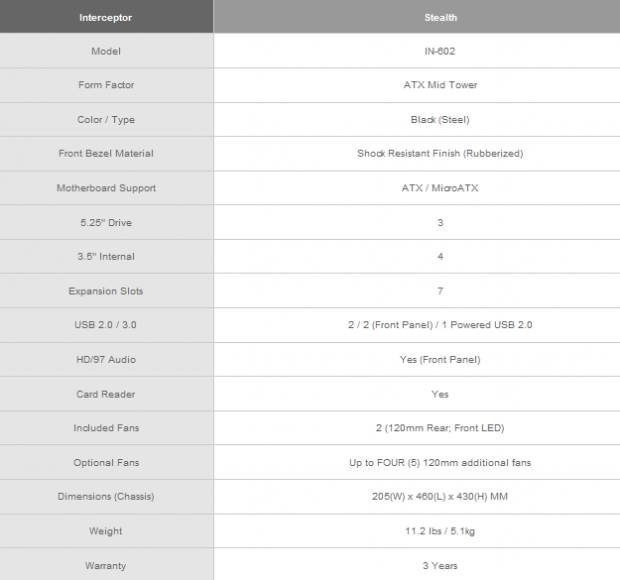This screenshot has height=580, width=620.
Task: Select the Front Bezel Material label
Action: 106,153
